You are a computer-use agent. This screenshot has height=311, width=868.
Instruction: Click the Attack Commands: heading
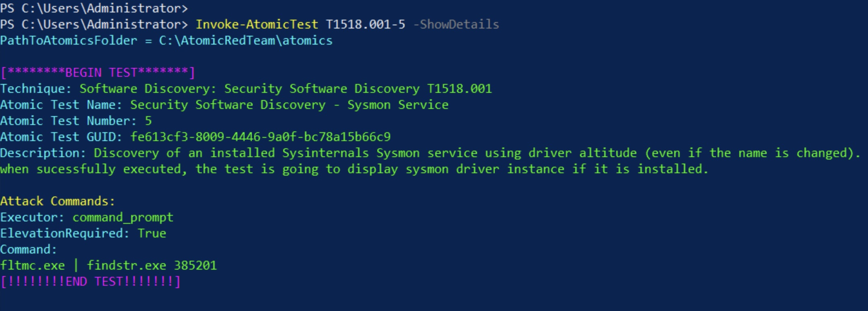[x=58, y=201]
